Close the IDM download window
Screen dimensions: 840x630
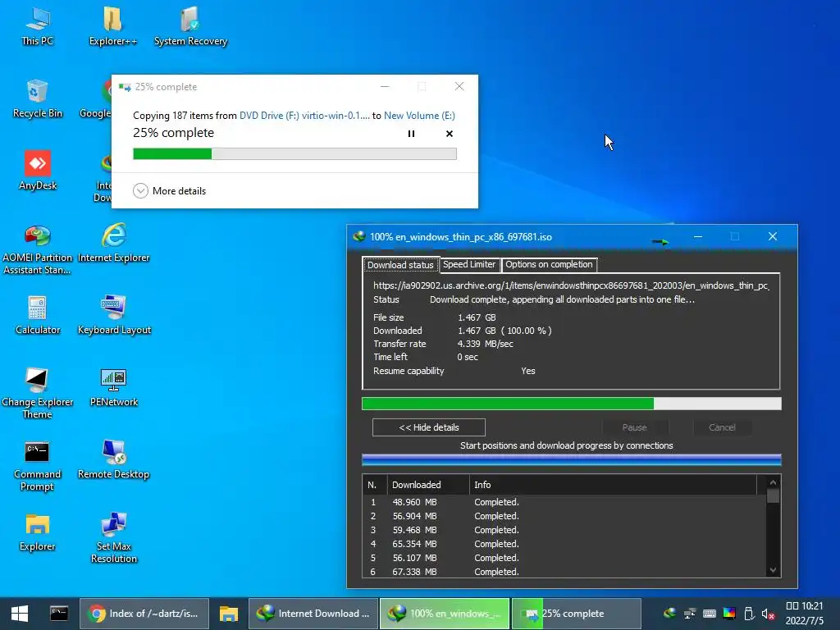click(x=773, y=236)
